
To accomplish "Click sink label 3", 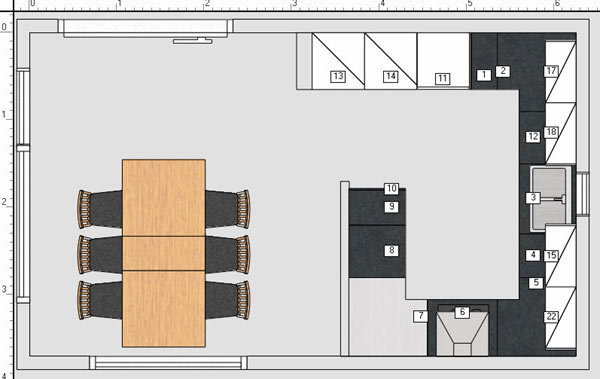I will [533, 198].
